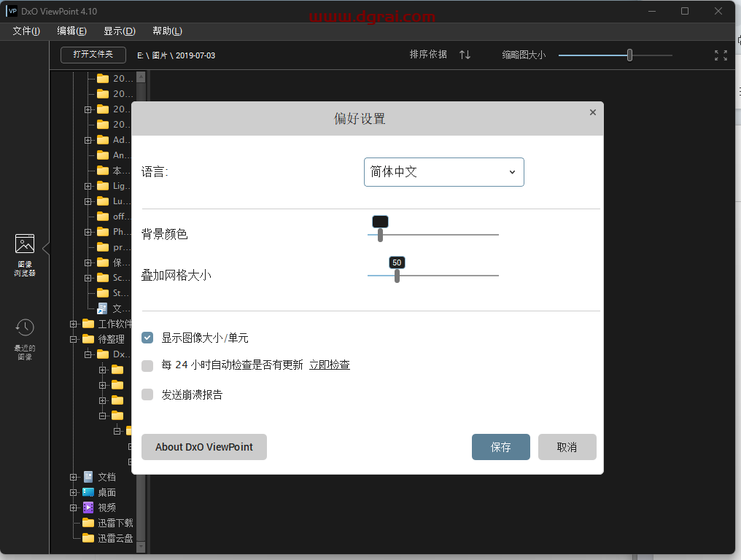Click the 迅雷下载 folder icon

click(x=88, y=523)
